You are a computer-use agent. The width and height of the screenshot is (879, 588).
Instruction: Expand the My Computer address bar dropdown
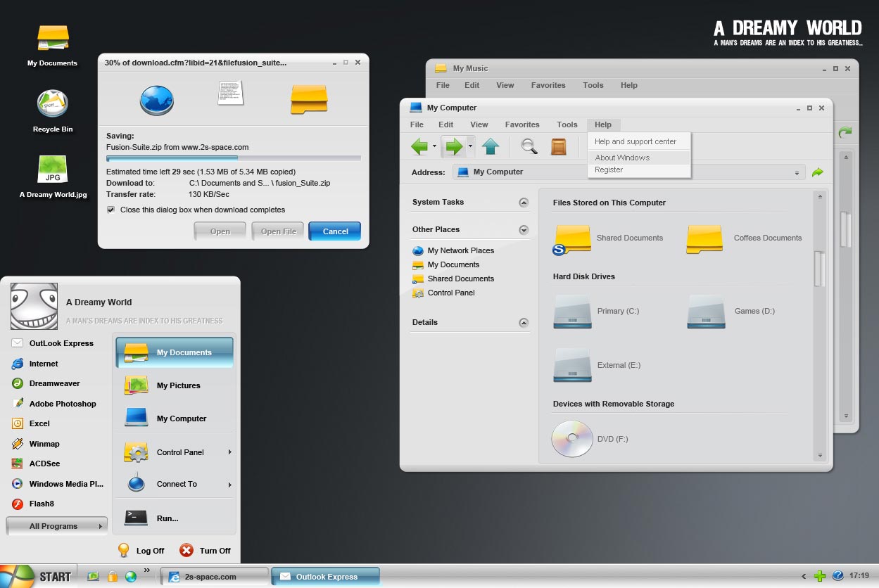797,173
